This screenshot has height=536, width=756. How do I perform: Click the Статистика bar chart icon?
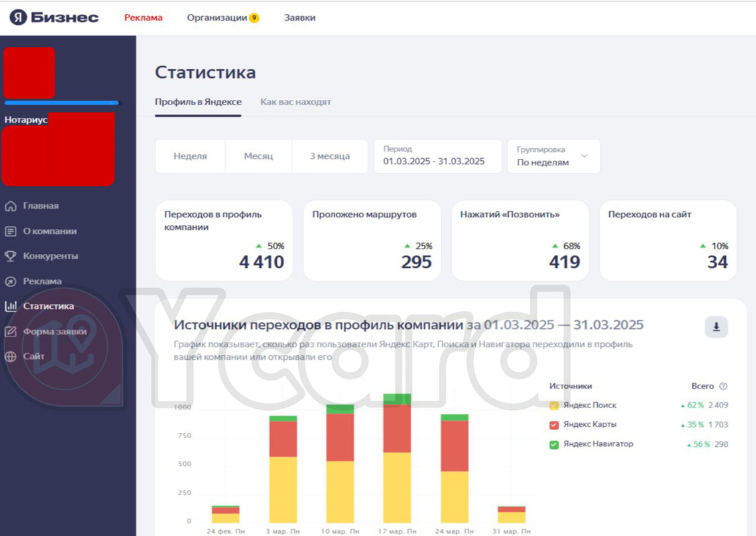(11, 306)
